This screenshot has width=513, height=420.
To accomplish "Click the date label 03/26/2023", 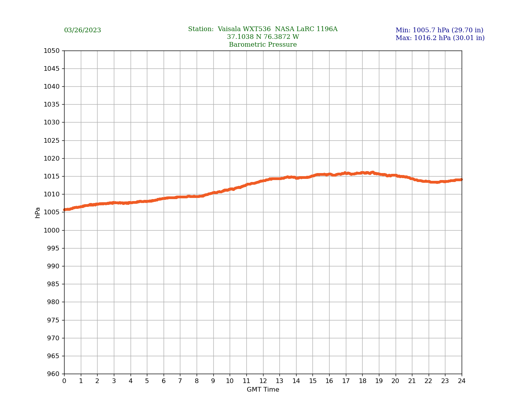I will tap(82, 30).
